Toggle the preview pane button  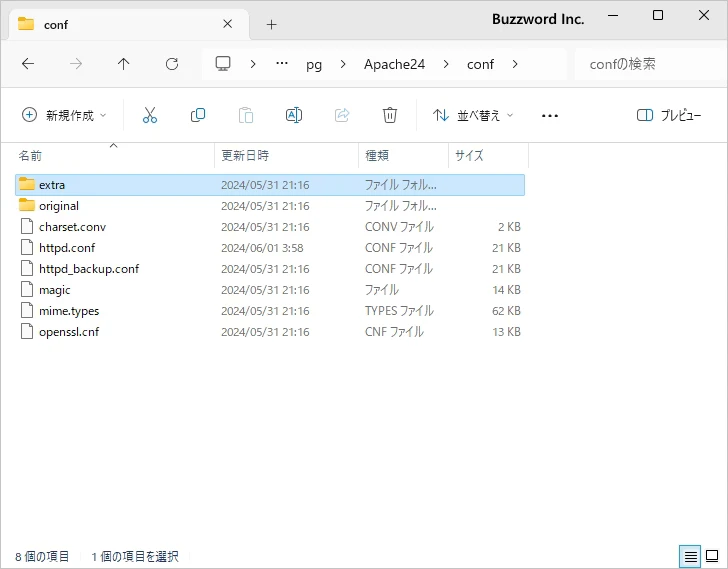pyautogui.click(x=669, y=115)
